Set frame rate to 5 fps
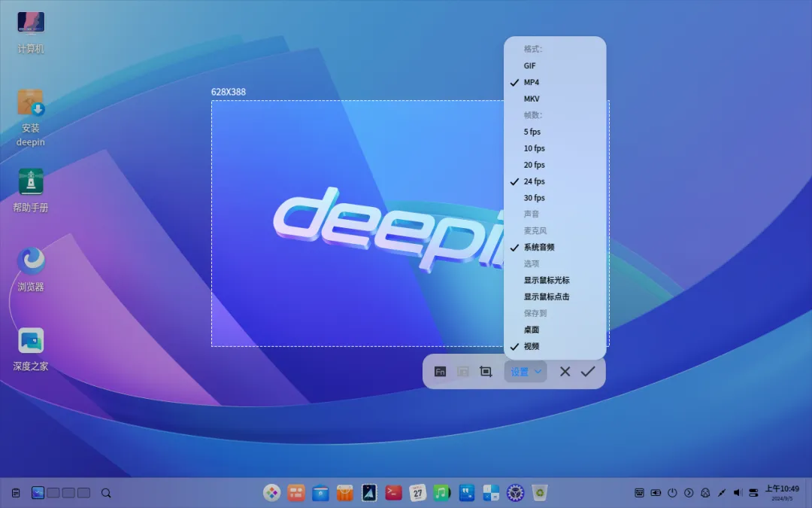 point(555,132)
